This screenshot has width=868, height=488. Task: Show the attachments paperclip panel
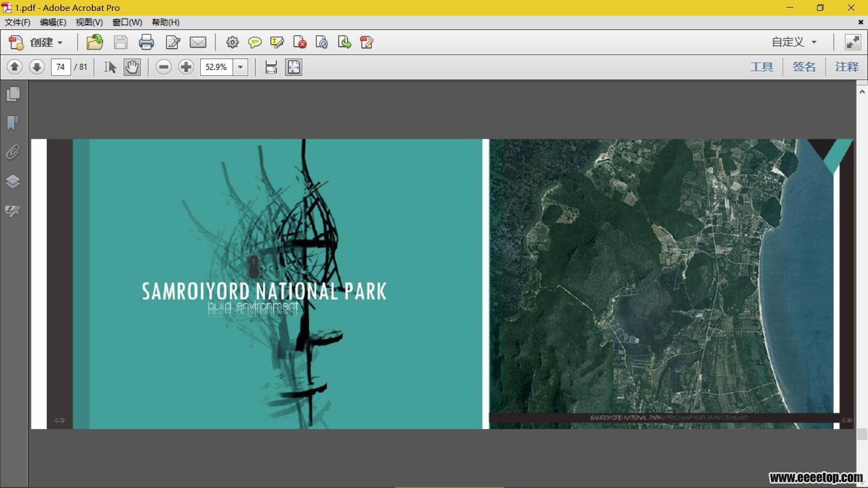coord(13,152)
